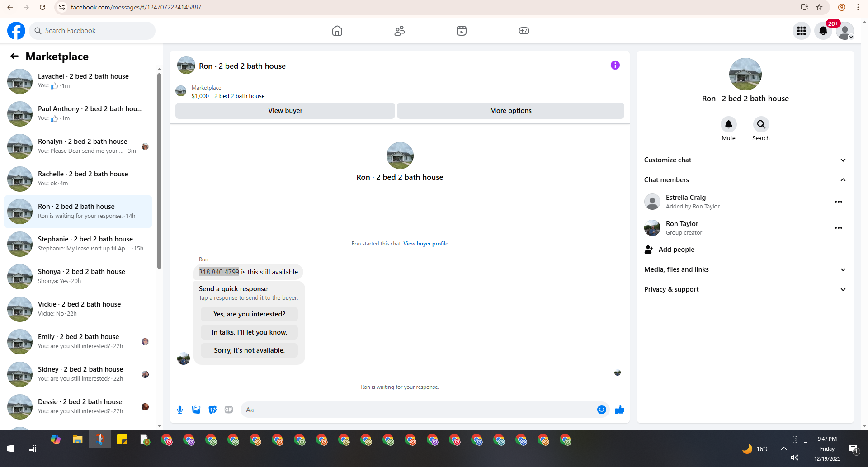This screenshot has height=467, width=868.
Task: Open taskbar notification center icon
Action: click(x=854, y=449)
